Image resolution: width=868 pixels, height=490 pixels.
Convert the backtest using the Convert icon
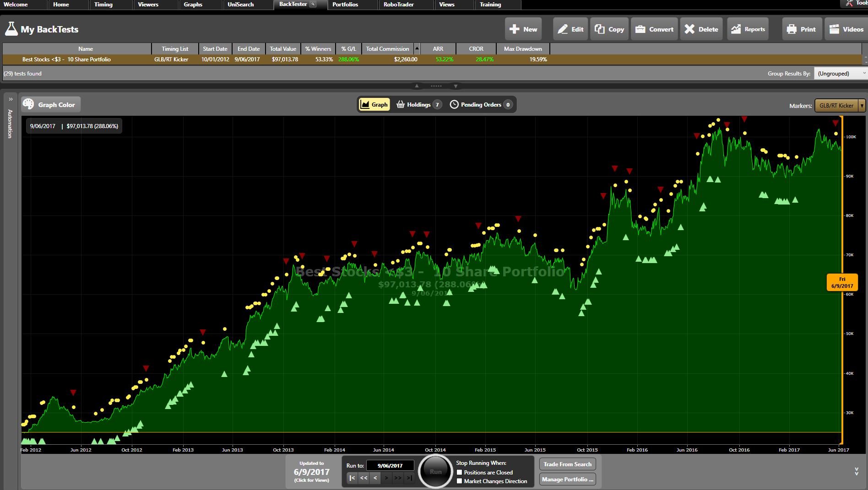tap(654, 28)
